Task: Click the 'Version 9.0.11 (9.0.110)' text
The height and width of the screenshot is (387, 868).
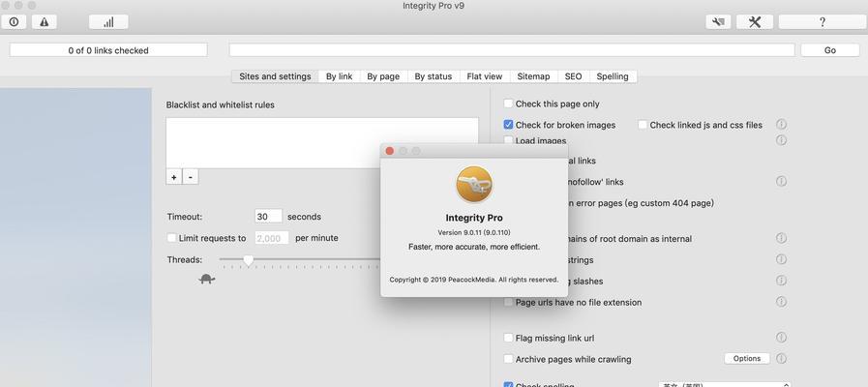Action: click(474, 232)
